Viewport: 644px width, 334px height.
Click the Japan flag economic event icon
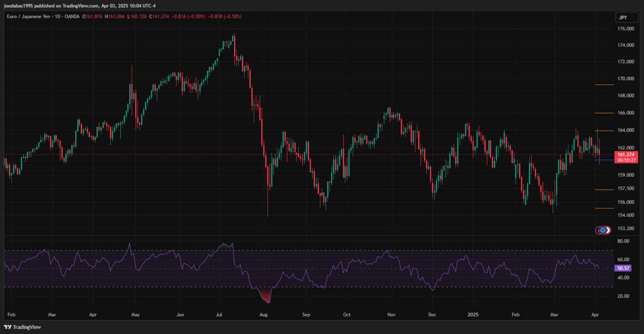(x=608, y=230)
